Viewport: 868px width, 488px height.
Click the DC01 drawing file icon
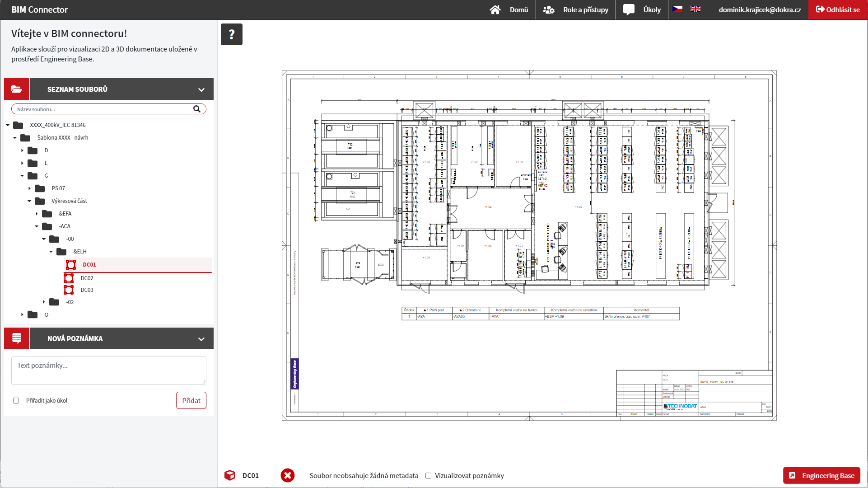[71, 265]
